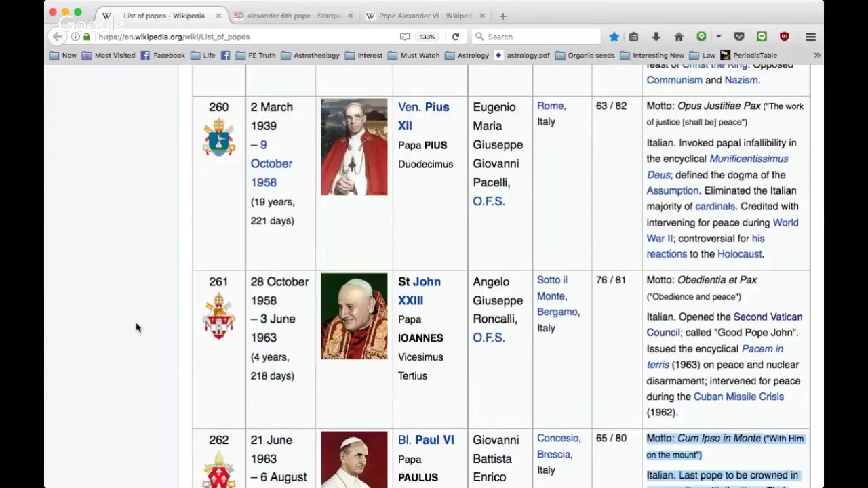Close the alexander 6th pope Startpage tab
The image size is (868, 488).
pyautogui.click(x=352, y=16)
